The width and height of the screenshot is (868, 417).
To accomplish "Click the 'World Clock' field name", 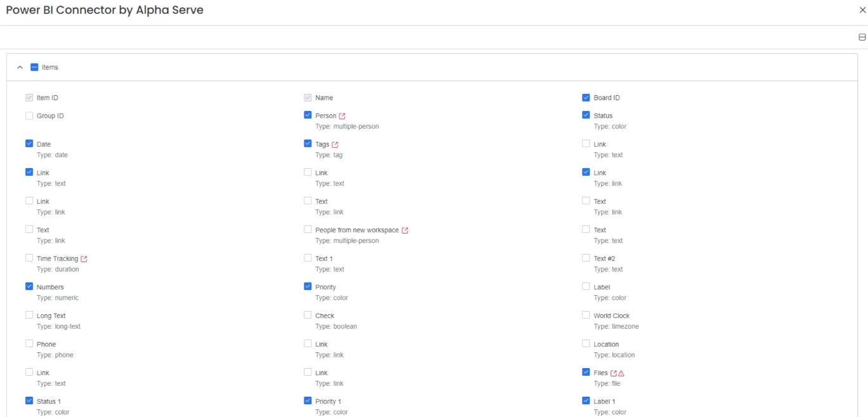I will click(612, 315).
